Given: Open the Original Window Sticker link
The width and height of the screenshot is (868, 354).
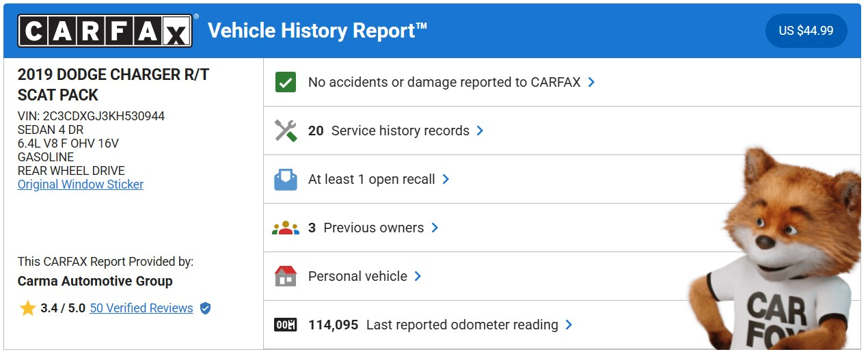Looking at the screenshot, I should 81,185.
